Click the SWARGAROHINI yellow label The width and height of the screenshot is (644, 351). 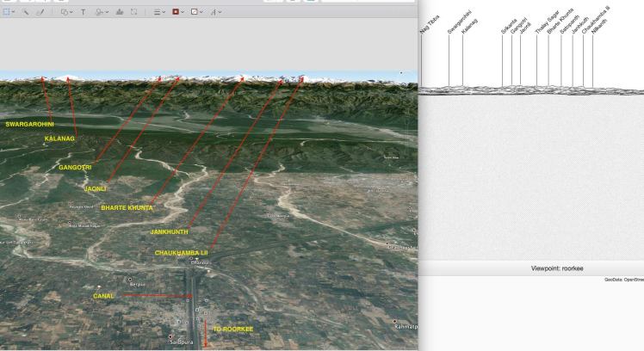coord(30,124)
